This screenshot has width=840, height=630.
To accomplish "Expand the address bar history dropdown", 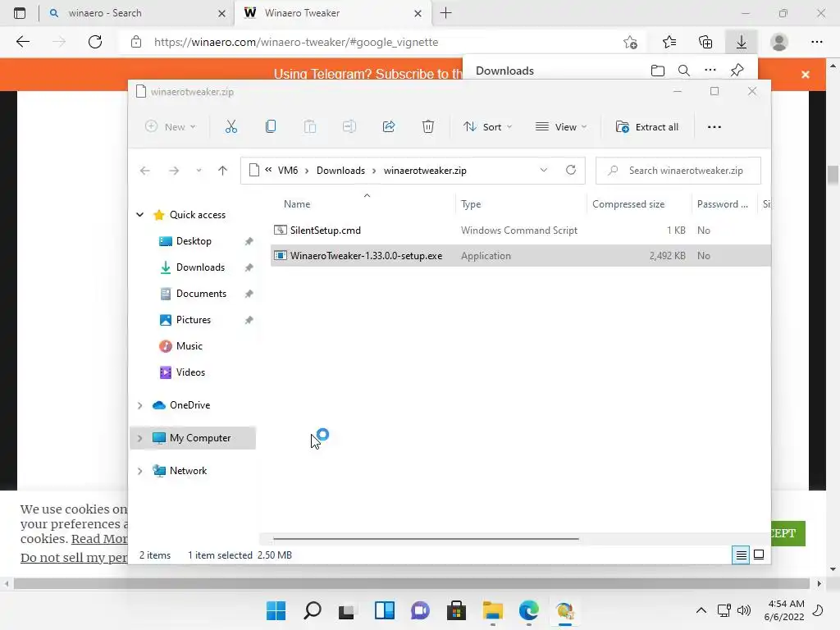I will click(x=544, y=170).
